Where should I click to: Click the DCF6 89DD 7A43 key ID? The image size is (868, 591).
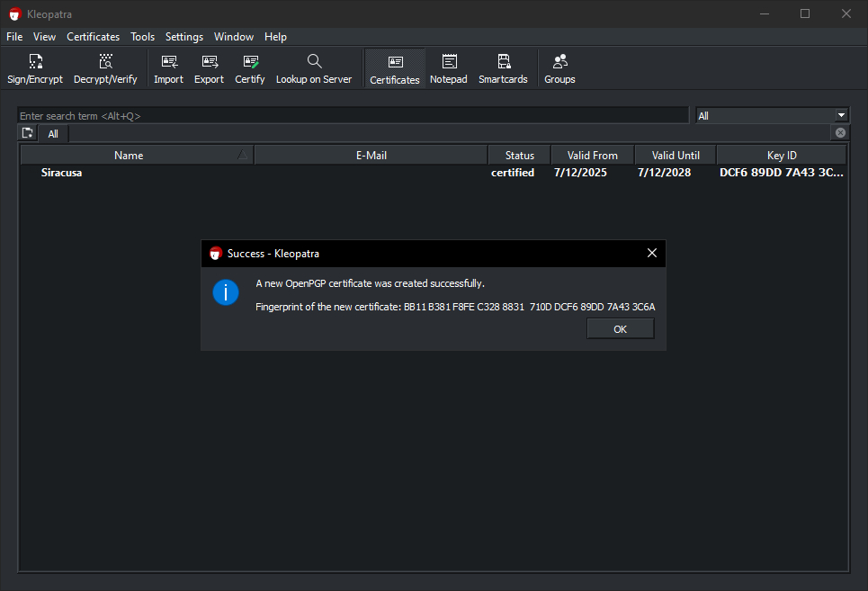(782, 173)
